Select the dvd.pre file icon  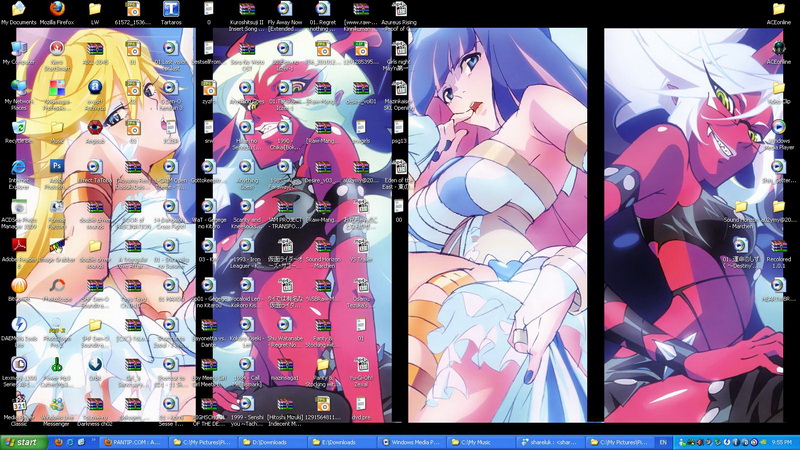click(x=361, y=408)
